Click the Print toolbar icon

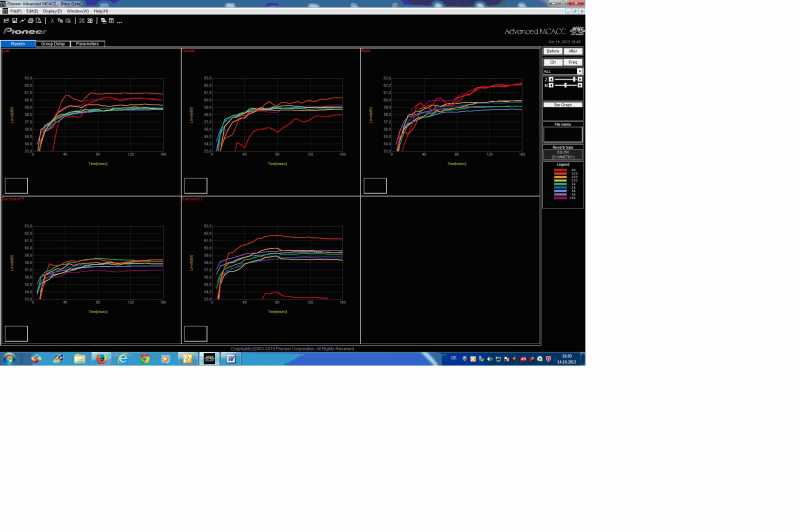coord(30,20)
